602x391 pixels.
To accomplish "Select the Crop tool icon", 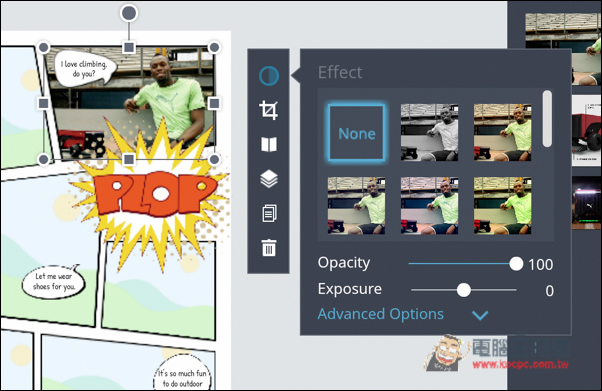I will click(268, 111).
